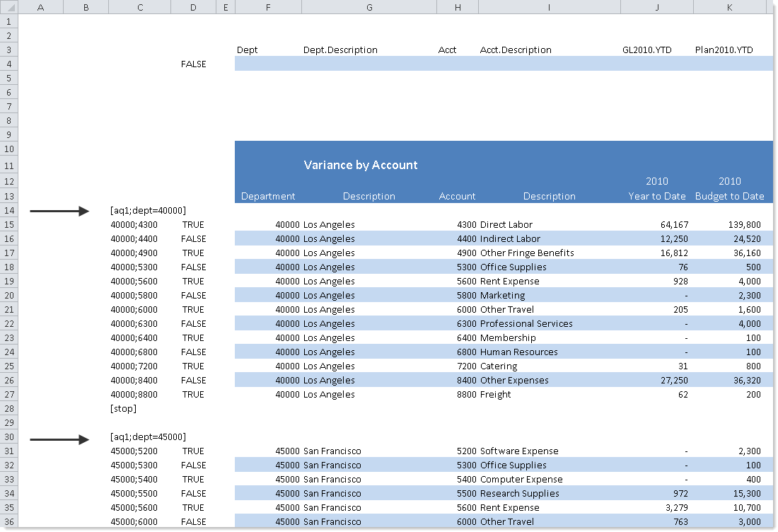Click the GL2010.YTD header cell
Image resolution: width=778 pixels, height=532 pixels.
[646, 50]
